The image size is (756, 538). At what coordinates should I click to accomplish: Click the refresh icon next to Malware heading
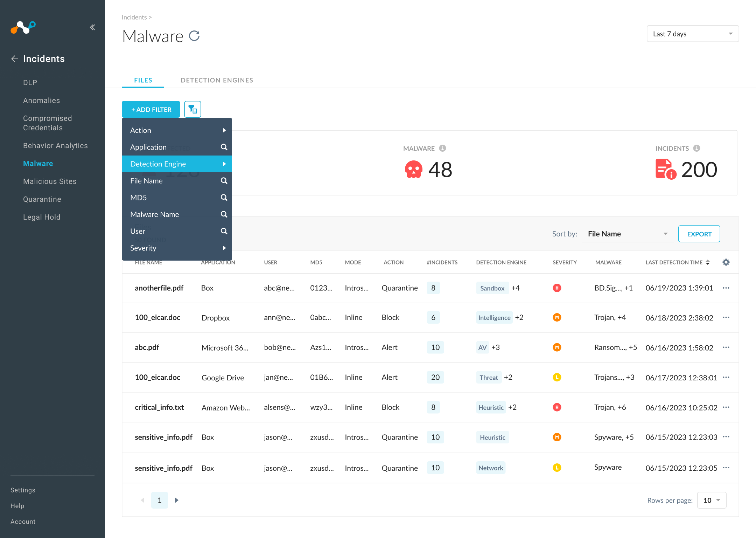(x=195, y=36)
